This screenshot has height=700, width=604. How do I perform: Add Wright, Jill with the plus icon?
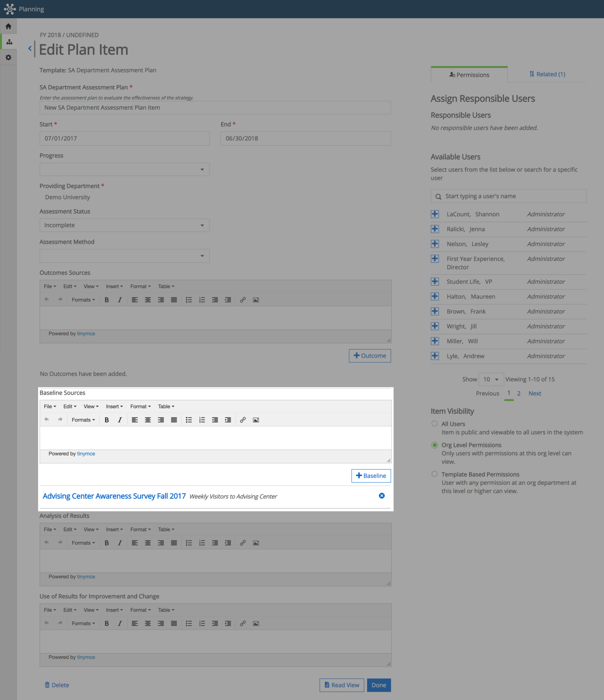435,326
